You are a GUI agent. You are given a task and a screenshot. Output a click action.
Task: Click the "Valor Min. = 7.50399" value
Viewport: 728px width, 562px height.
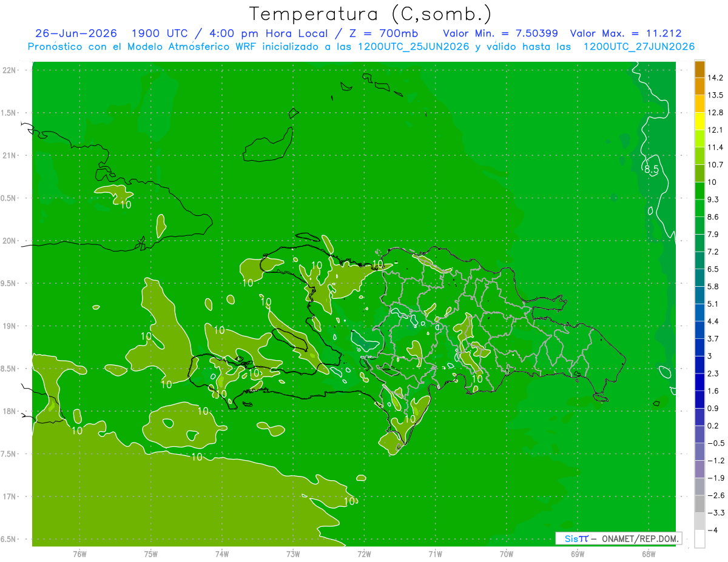(500, 33)
